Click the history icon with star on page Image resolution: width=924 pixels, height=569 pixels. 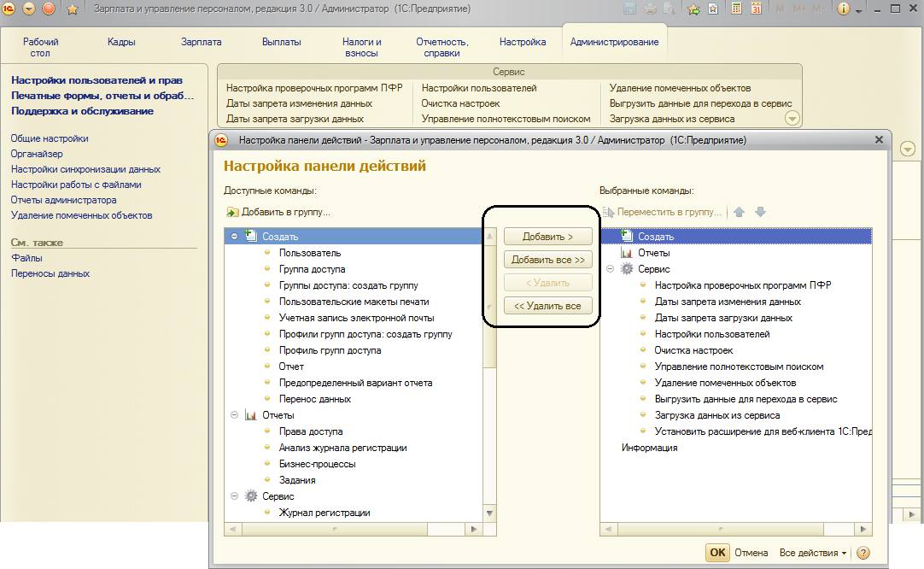coord(711,9)
